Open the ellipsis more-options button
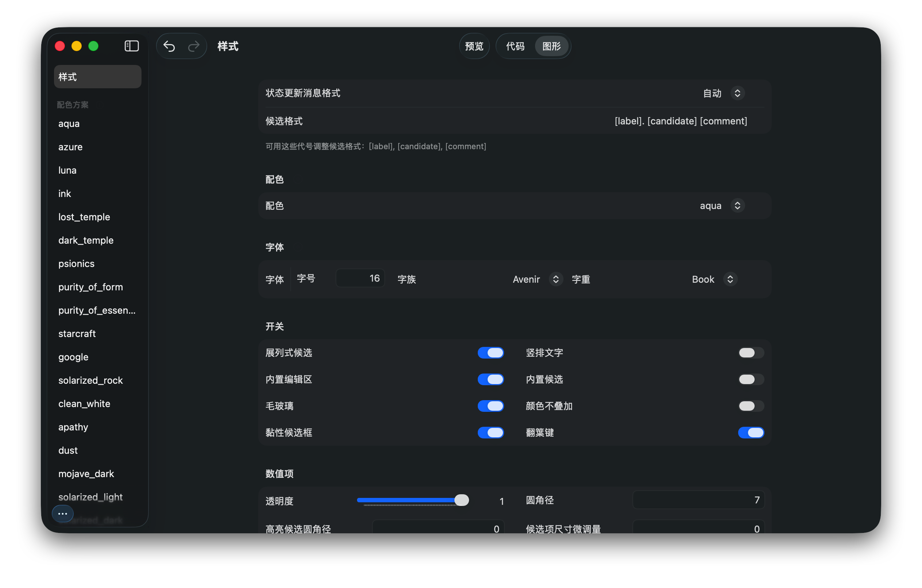The width and height of the screenshot is (922, 588). 63,514
